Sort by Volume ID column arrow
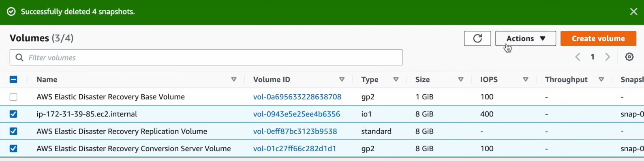 (x=342, y=80)
